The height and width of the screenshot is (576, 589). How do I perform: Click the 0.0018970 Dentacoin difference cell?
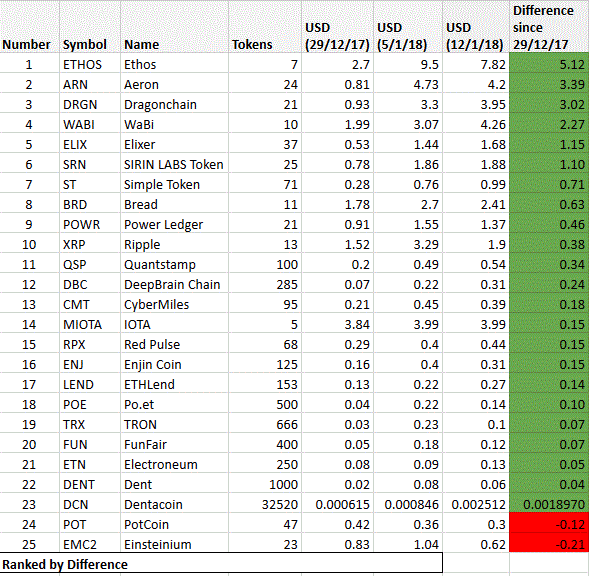(549, 504)
